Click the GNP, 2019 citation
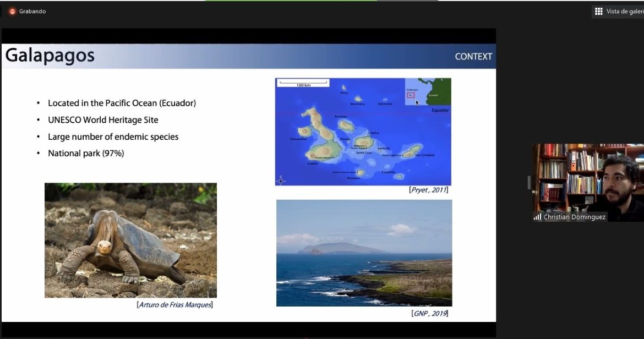 429,313
